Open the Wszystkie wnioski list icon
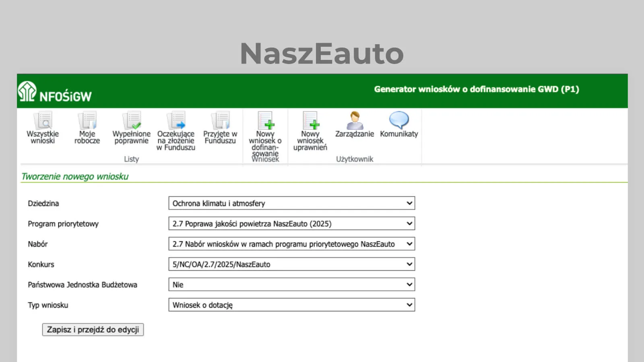 click(x=43, y=120)
